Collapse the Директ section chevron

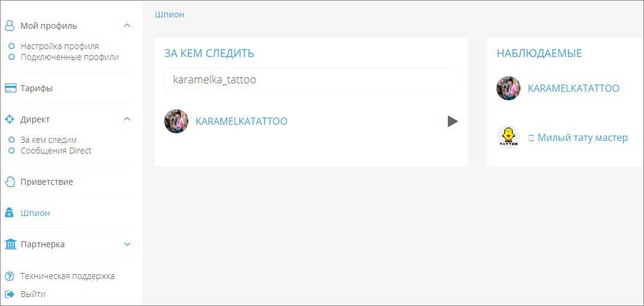(127, 119)
